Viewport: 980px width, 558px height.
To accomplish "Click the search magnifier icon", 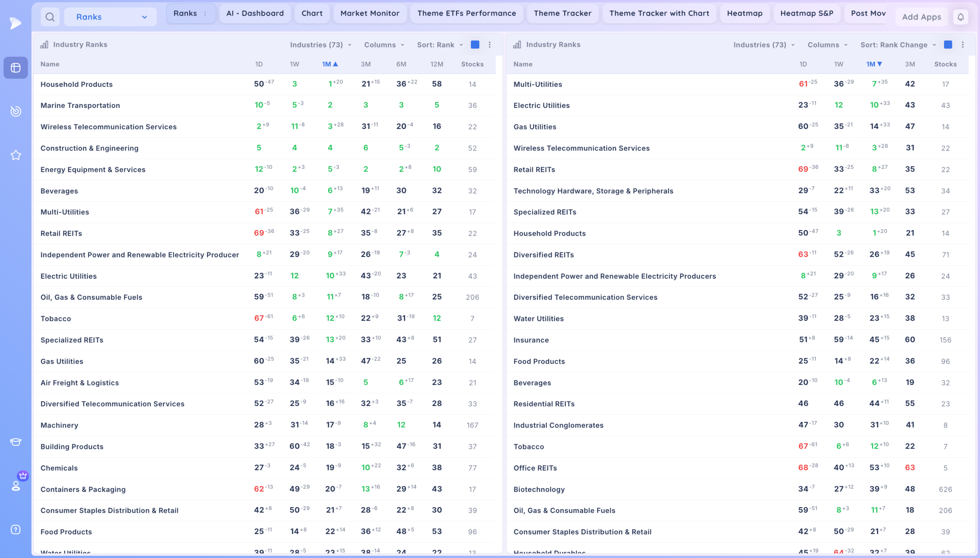I will coord(50,17).
